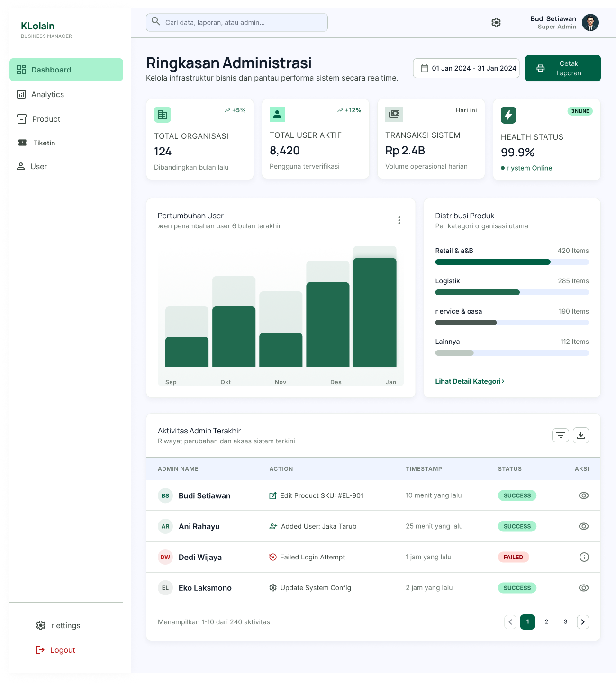The height and width of the screenshot is (684, 616).
Task: Click the Total Organisasi building icon
Action: pyautogui.click(x=163, y=115)
